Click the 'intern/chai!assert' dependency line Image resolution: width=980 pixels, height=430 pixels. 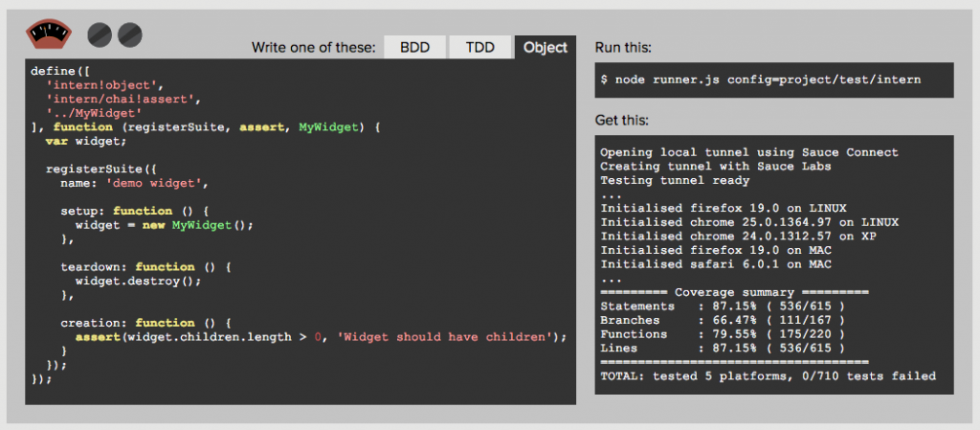tap(123, 99)
